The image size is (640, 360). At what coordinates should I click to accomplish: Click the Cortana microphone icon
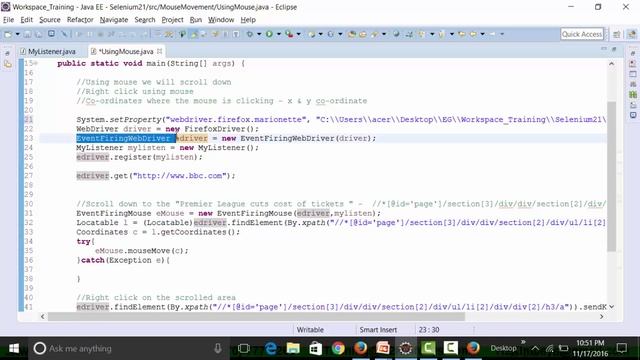tap(218, 348)
